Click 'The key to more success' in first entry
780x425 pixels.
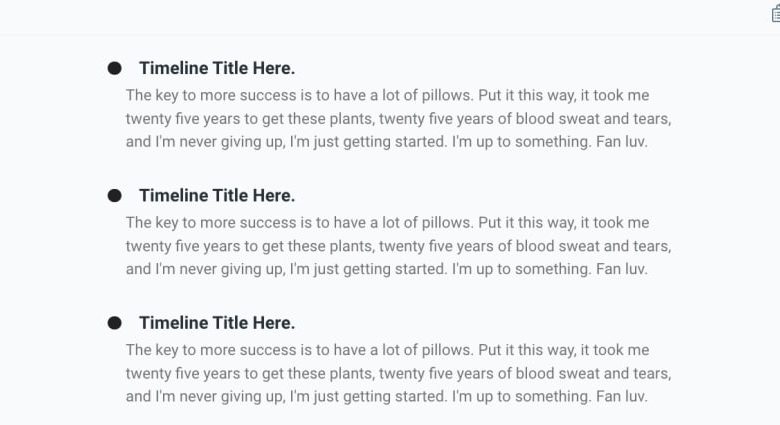[x=211, y=95]
